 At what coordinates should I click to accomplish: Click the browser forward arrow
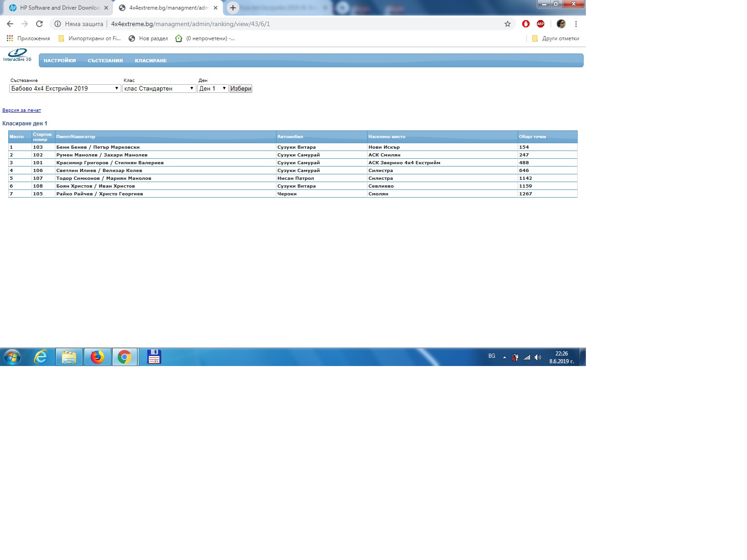coord(25,24)
